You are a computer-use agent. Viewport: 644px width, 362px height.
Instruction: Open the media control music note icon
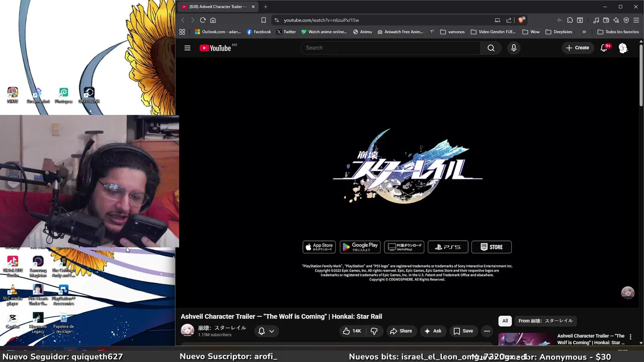tap(596, 20)
